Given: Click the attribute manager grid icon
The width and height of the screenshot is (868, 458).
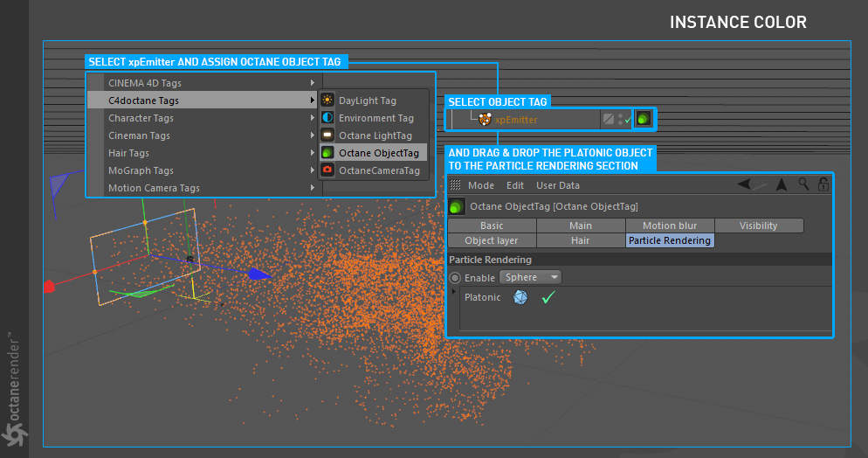Looking at the screenshot, I should click(455, 184).
